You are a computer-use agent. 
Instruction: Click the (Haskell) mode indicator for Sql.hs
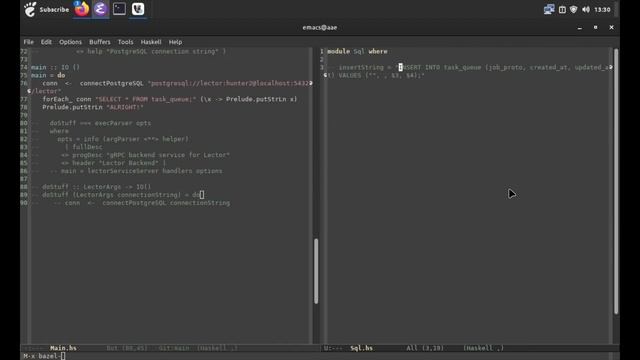pos(483,348)
